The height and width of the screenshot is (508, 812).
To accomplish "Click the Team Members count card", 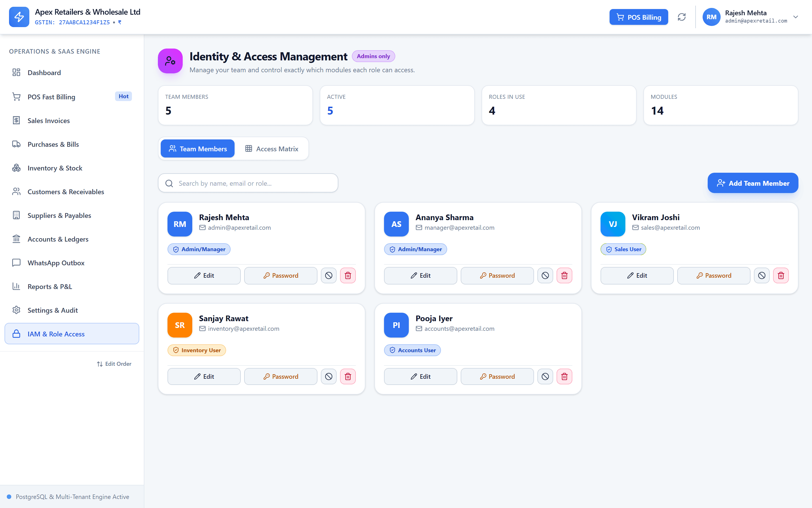I will [235, 105].
